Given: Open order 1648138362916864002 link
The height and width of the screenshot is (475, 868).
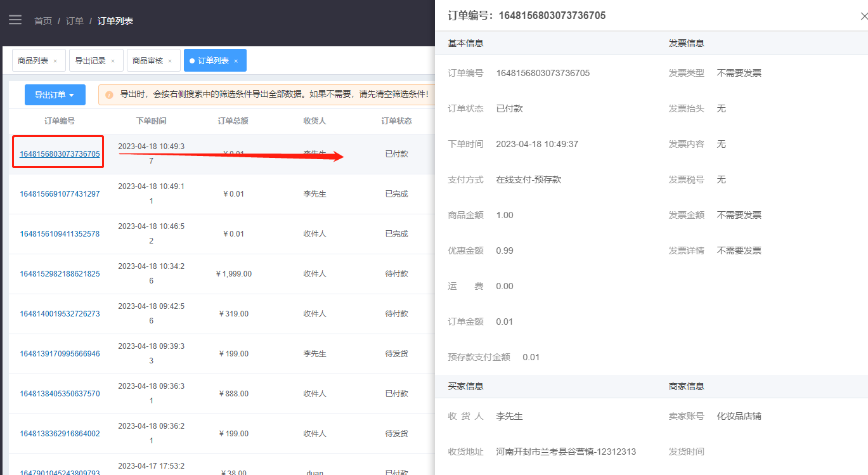Looking at the screenshot, I should [60, 434].
